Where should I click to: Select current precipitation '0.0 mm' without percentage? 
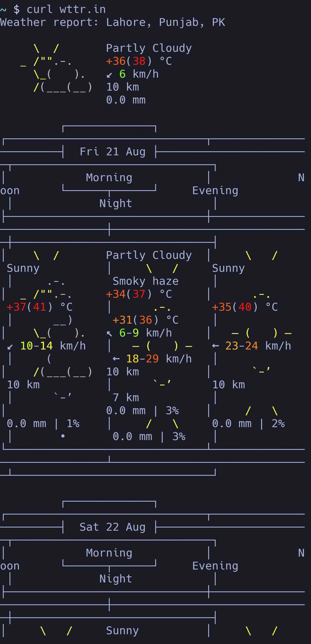(126, 100)
